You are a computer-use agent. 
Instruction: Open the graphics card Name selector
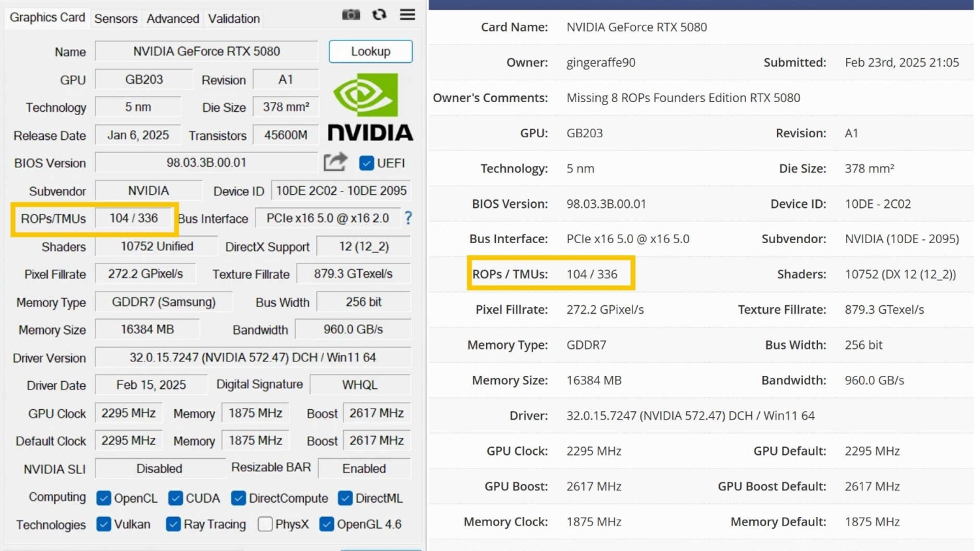click(x=206, y=51)
